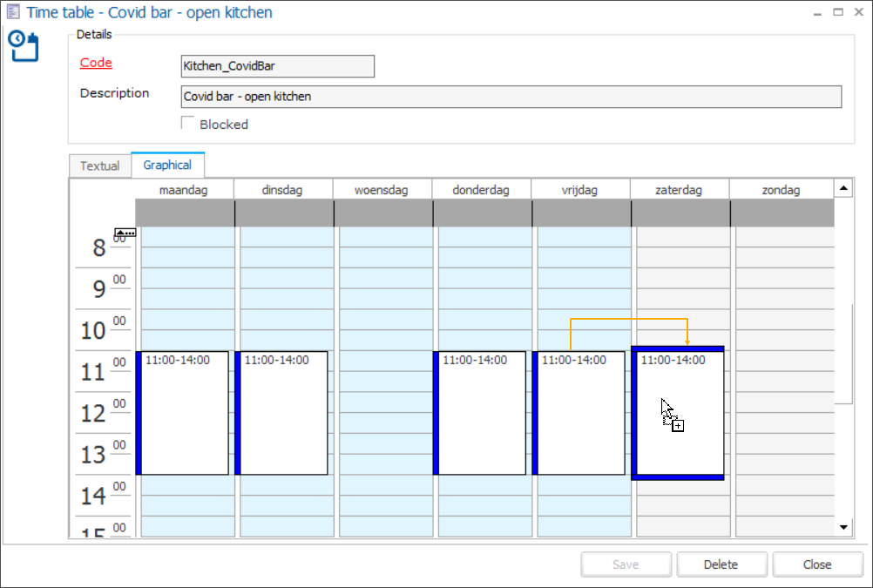Select the 11:00-14:00 block on vrijdag

580,413
